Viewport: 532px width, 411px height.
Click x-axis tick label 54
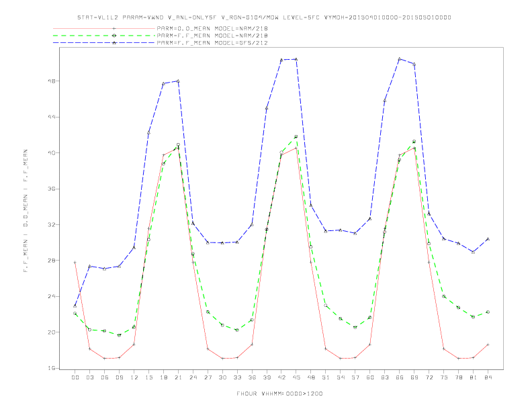341,377
